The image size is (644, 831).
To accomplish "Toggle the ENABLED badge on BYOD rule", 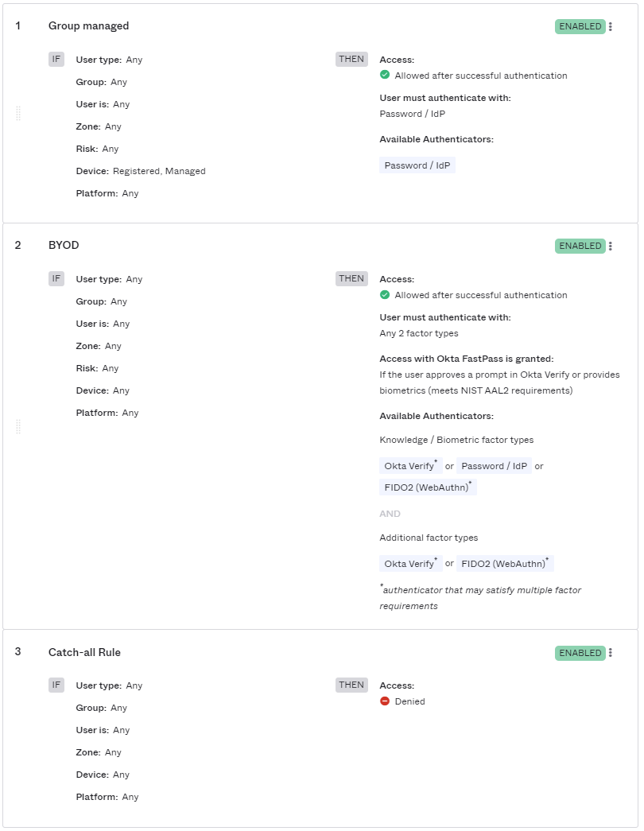I will tap(580, 246).
